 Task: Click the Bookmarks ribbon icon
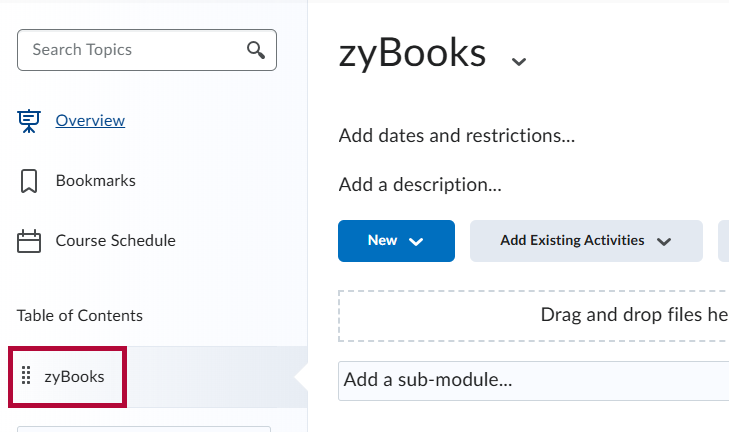pos(29,181)
